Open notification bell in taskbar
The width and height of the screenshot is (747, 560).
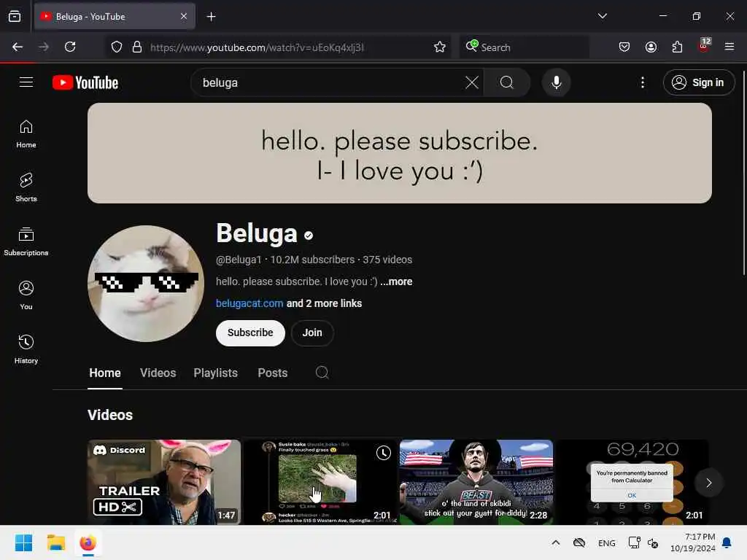tap(727, 542)
